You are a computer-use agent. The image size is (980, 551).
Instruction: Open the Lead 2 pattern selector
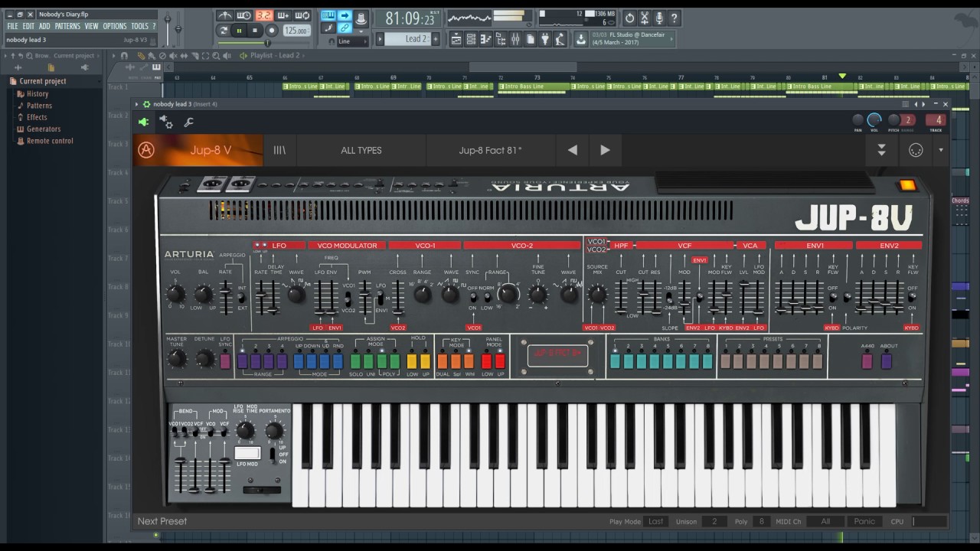(408, 39)
